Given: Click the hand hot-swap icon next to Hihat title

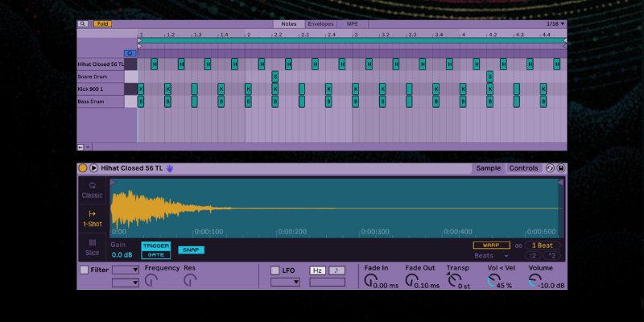Looking at the screenshot, I should coord(170,168).
